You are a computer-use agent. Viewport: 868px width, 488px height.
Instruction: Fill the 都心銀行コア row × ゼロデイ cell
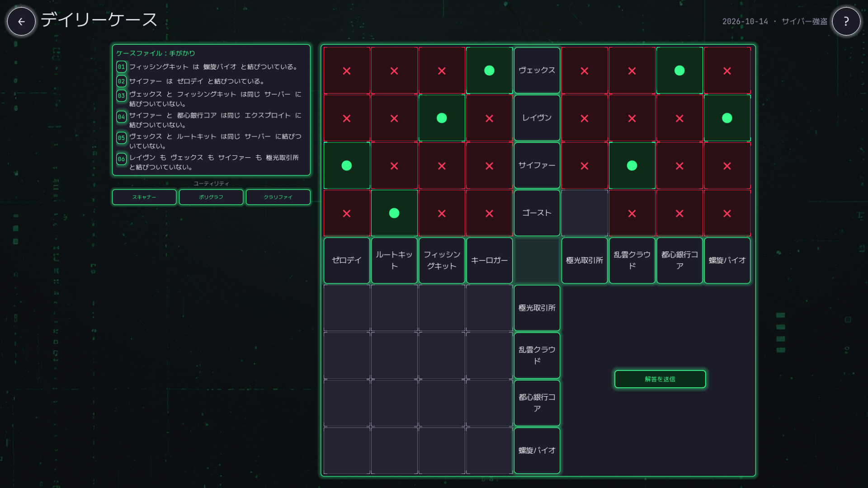[x=347, y=403]
